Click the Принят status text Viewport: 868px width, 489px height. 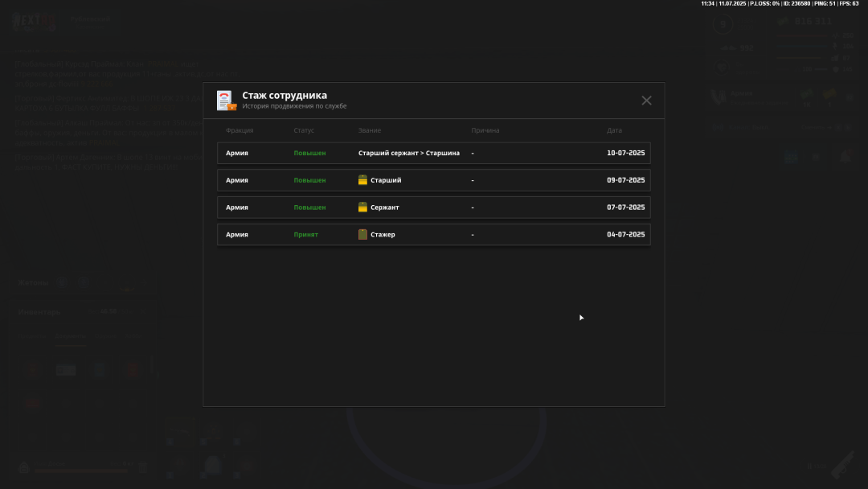click(305, 234)
